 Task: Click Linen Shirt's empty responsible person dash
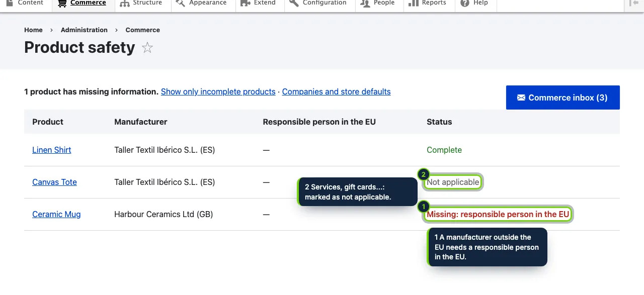pos(266,150)
